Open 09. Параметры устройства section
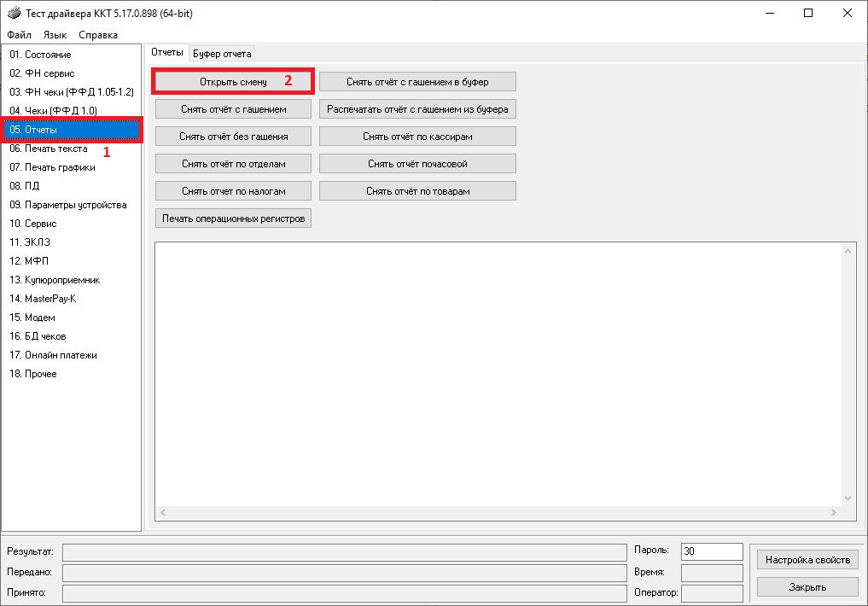The image size is (868, 606). (x=68, y=205)
